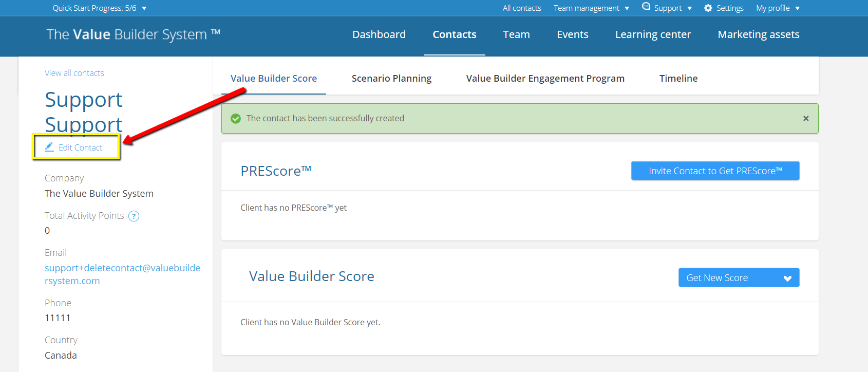Image resolution: width=868 pixels, height=372 pixels.
Task: Select the Value Builder Score tab
Action: point(274,79)
